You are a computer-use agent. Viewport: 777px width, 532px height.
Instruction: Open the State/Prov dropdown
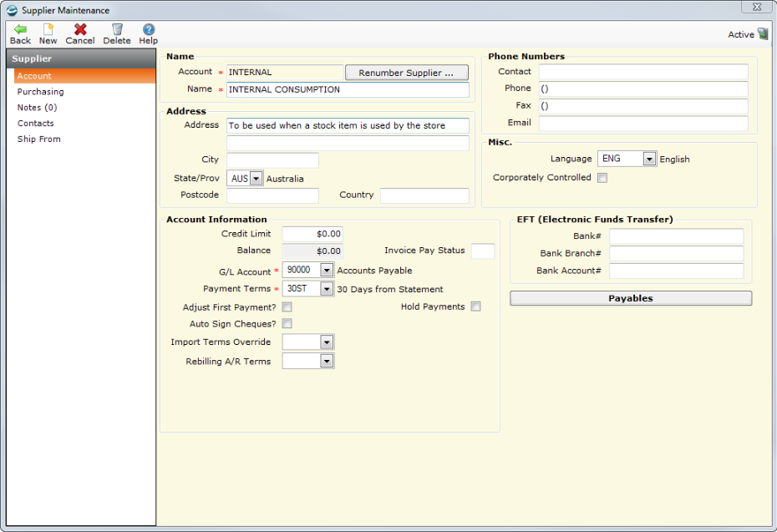256,179
